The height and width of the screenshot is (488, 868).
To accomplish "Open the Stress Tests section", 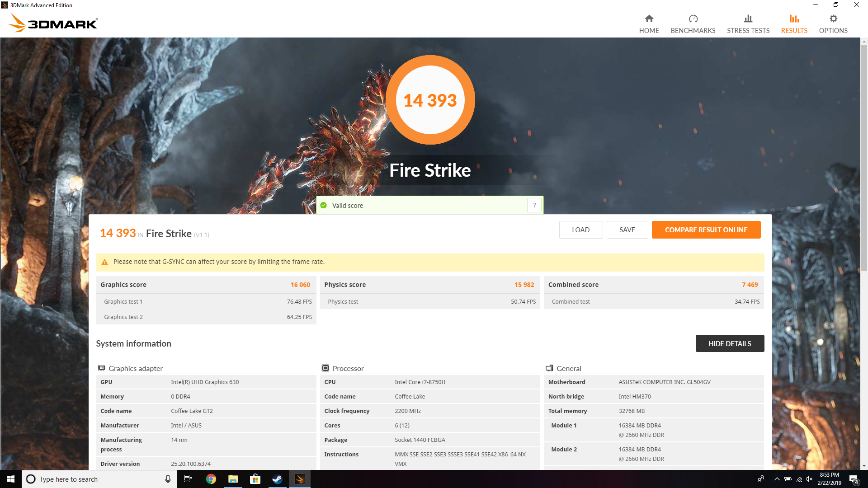I will (748, 24).
